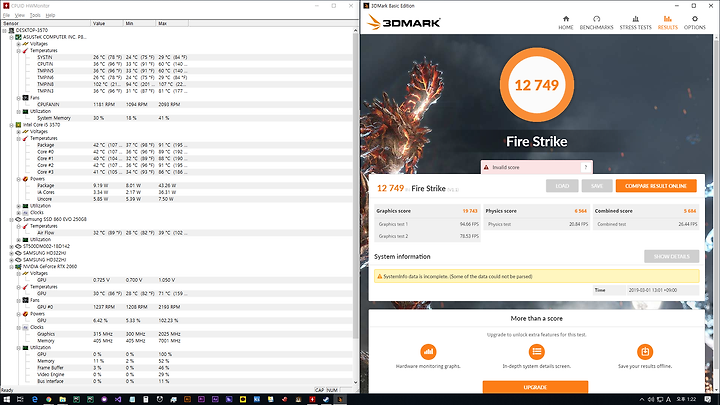Click the Sensor column header
This screenshot has height=405, width=720.
point(45,23)
